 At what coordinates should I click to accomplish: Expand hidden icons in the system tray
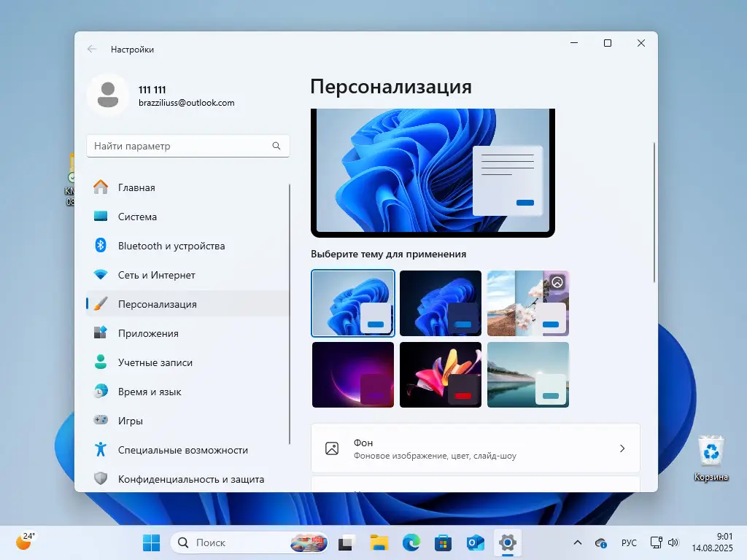576,542
